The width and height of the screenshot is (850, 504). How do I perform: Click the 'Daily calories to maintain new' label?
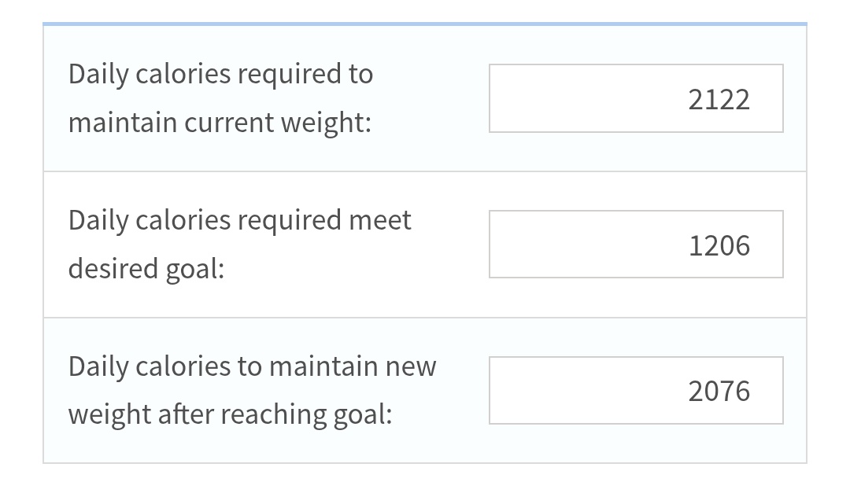tap(252, 366)
